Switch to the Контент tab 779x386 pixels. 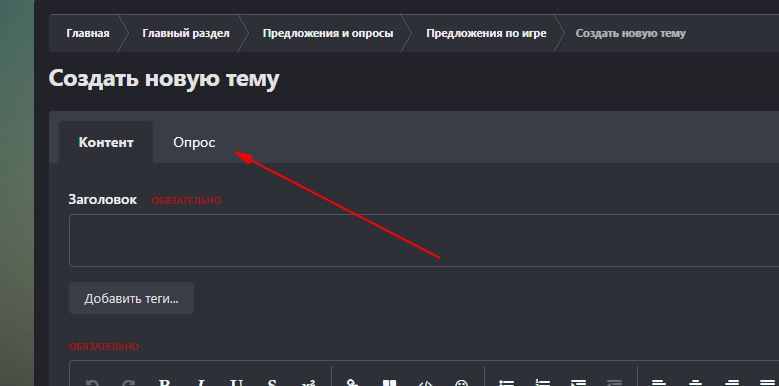point(106,142)
